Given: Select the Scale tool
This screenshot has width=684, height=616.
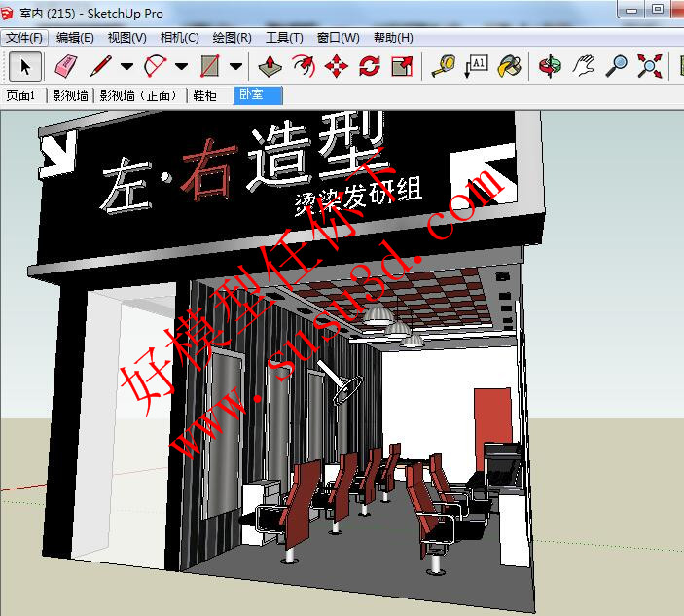Looking at the screenshot, I should point(402,66).
